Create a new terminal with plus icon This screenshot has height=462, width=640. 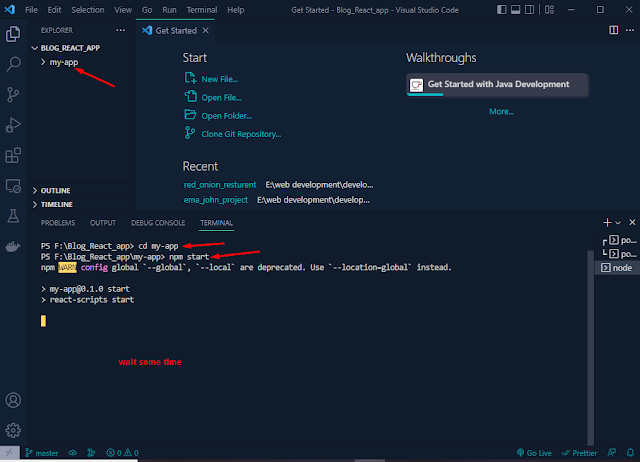coord(607,222)
